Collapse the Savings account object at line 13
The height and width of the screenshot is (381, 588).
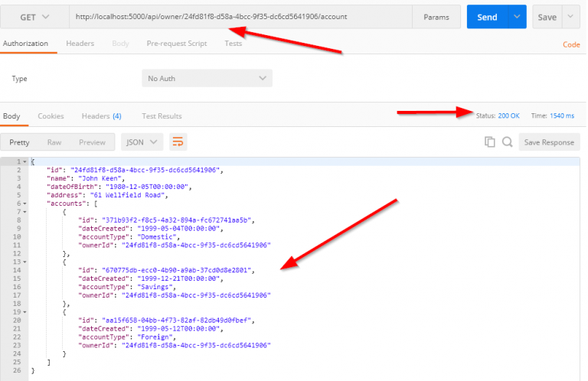(x=26, y=262)
